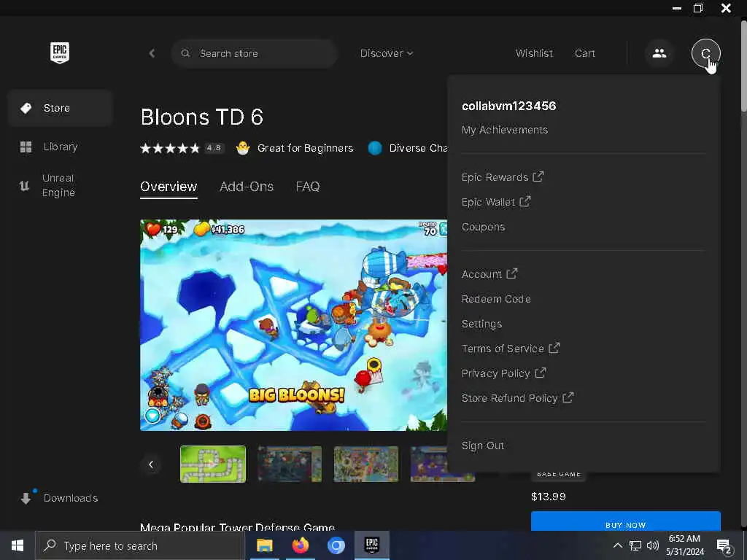747x560 pixels.
Task: Open the taskbar clock and date
Action: (684, 545)
